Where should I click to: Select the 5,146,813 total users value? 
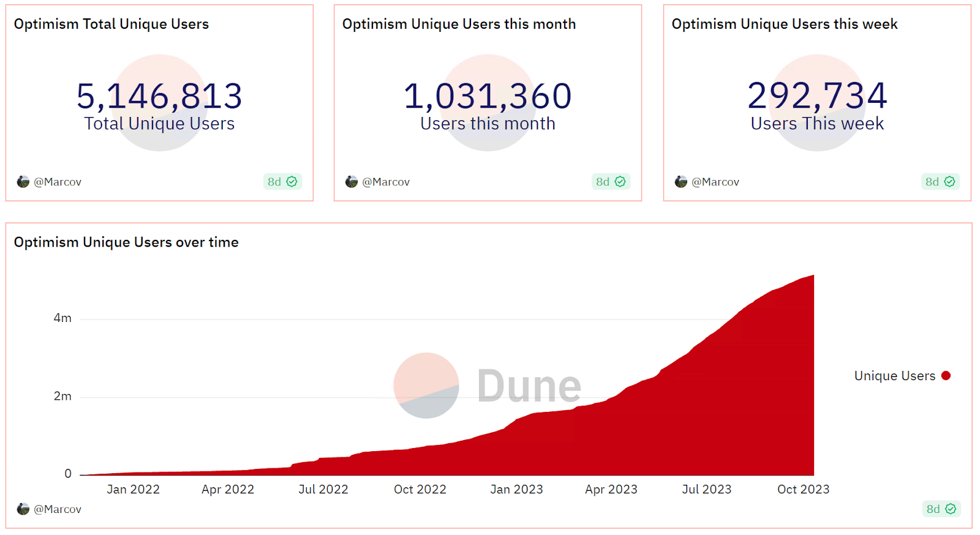coord(159,96)
